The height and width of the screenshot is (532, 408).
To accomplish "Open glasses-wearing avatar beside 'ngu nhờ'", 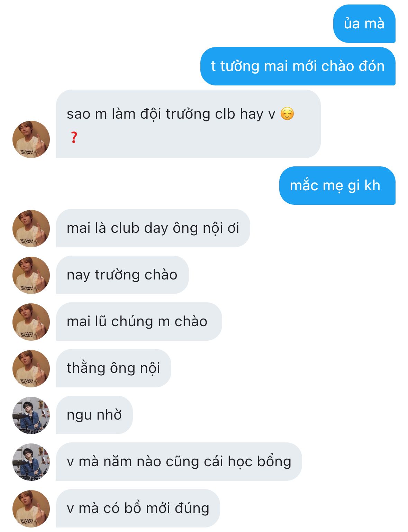I will coord(31,415).
